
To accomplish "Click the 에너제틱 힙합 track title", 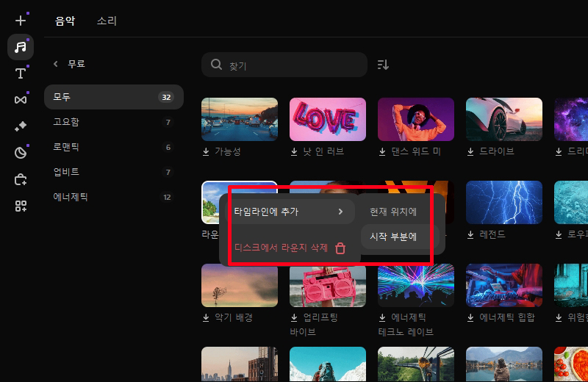I will [x=507, y=317].
